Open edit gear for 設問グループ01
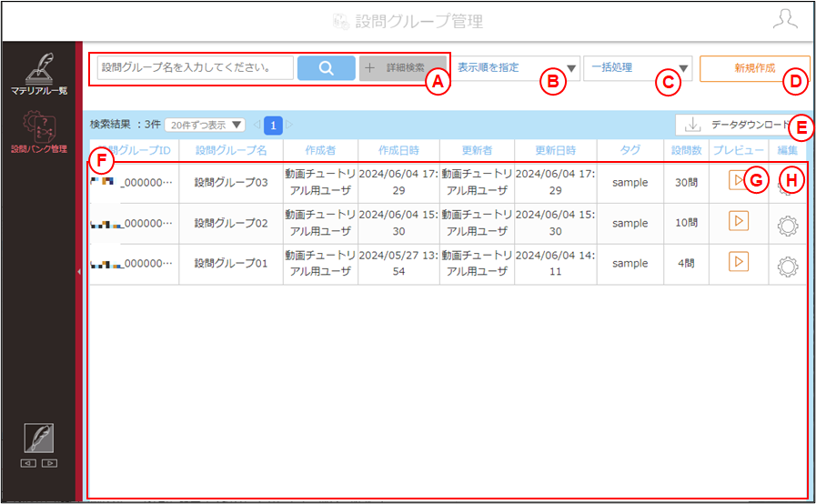The image size is (816, 504). [x=788, y=267]
